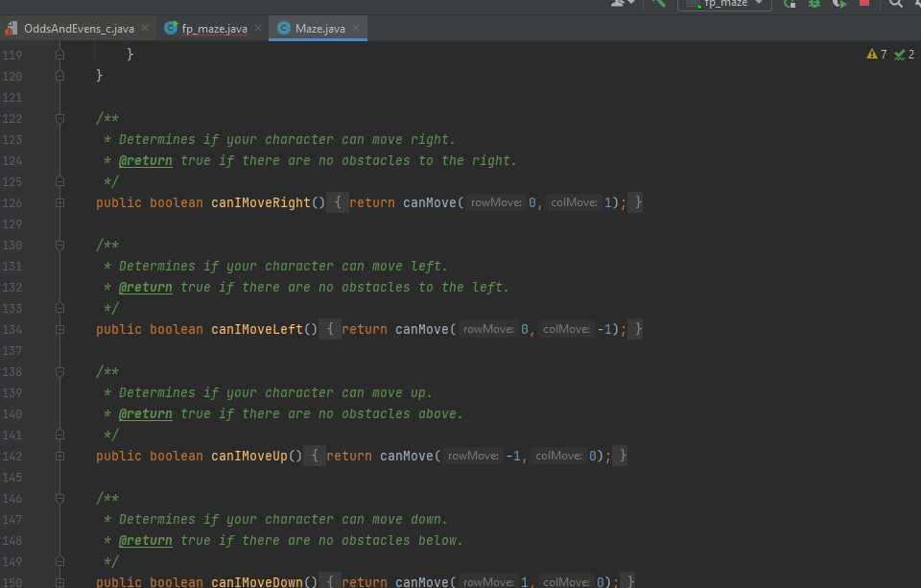Open the user account dropdown icon
921x588 pixels.
(623, 3)
